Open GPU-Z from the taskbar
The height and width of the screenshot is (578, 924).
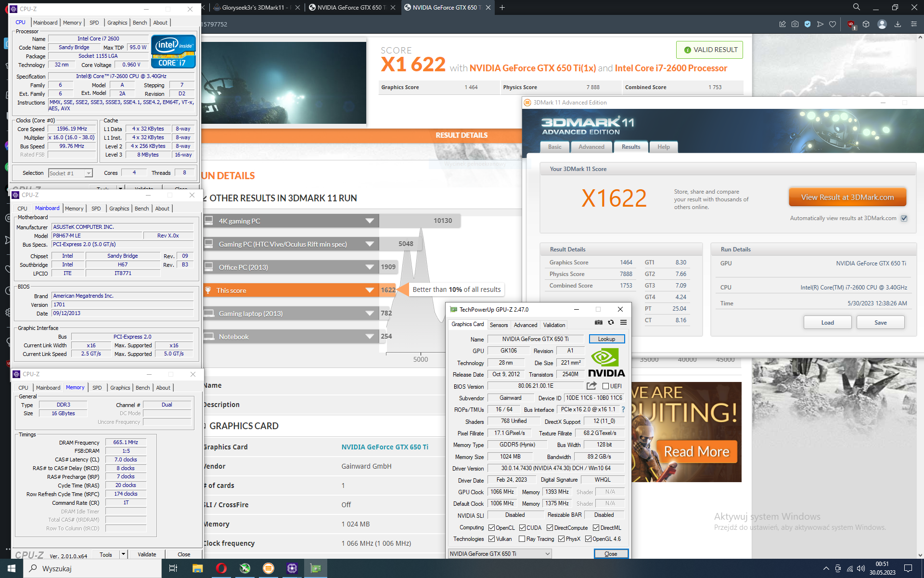point(315,568)
